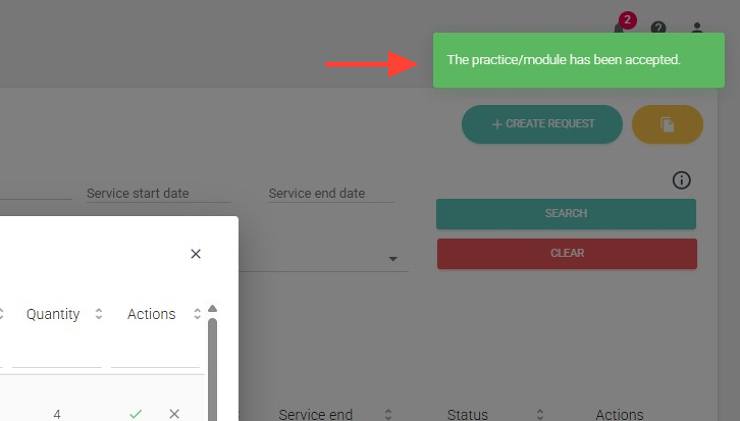Image resolution: width=740 pixels, height=421 pixels.
Task: Reject the row with the X icon
Action: click(x=174, y=413)
